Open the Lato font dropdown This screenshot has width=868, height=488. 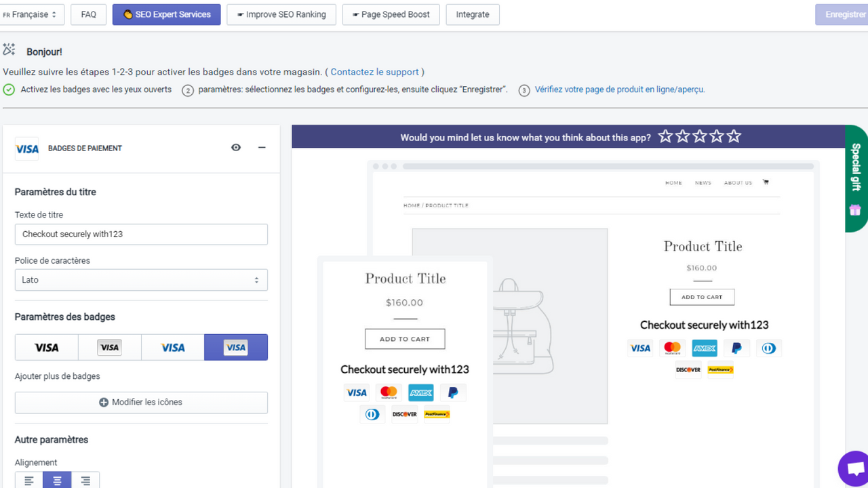pos(141,280)
